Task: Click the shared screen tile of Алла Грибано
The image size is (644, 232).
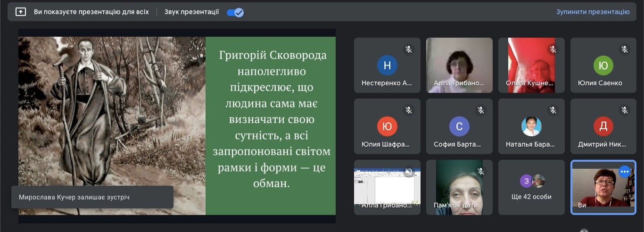Action: click(x=387, y=186)
